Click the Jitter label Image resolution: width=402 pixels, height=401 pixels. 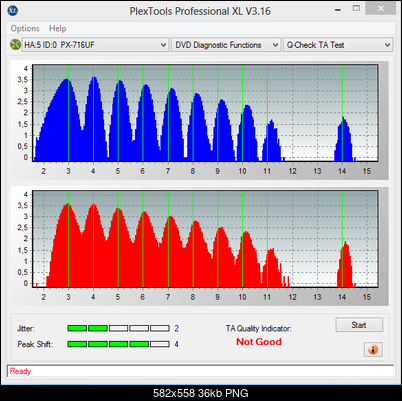26,329
